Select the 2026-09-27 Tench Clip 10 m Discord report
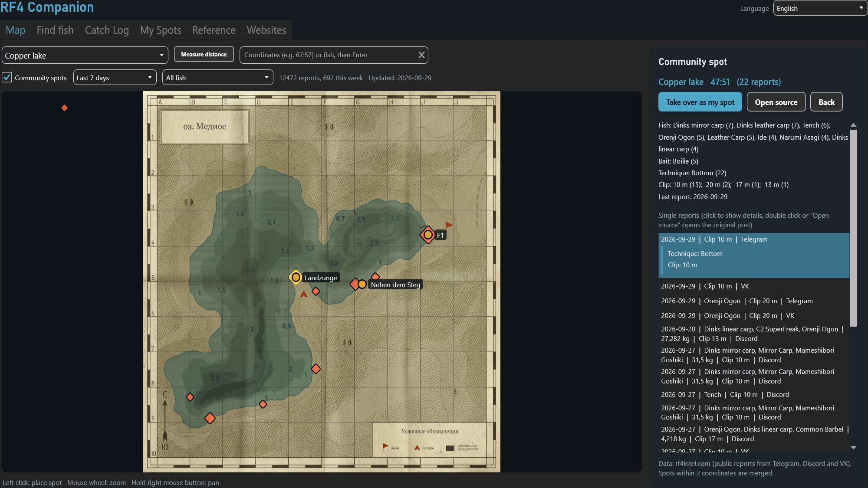Viewport: 868px width, 488px height. click(x=754, y=395)
